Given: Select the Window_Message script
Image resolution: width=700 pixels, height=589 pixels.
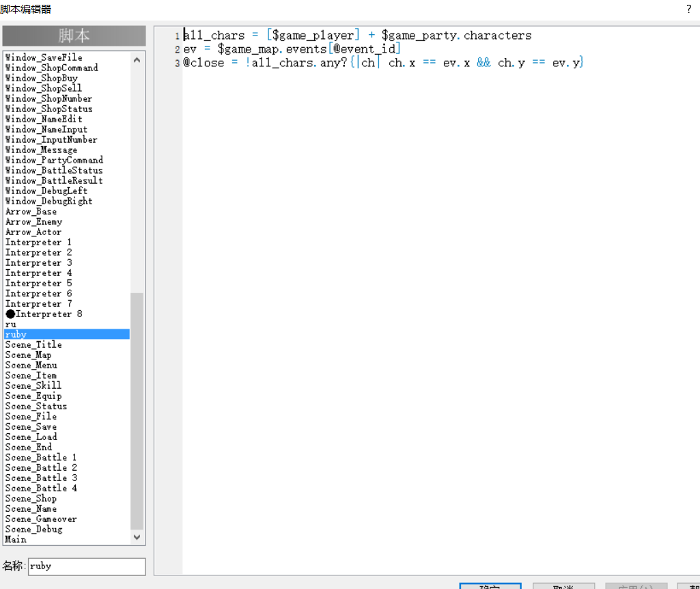Looking at the screenshot, I should (x=41, y=150).
